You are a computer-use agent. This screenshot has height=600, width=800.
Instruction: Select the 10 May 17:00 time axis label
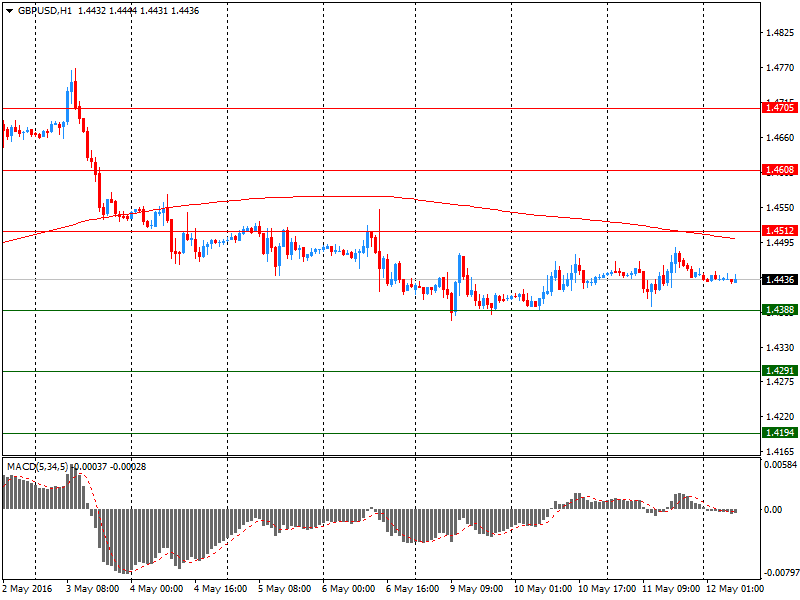607,589
